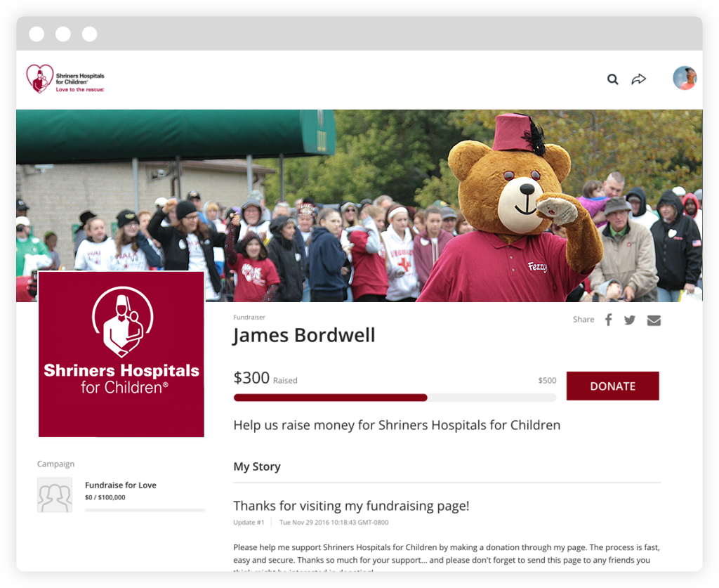
Task: Click the third gray window control dot
Action: [89, 34]
